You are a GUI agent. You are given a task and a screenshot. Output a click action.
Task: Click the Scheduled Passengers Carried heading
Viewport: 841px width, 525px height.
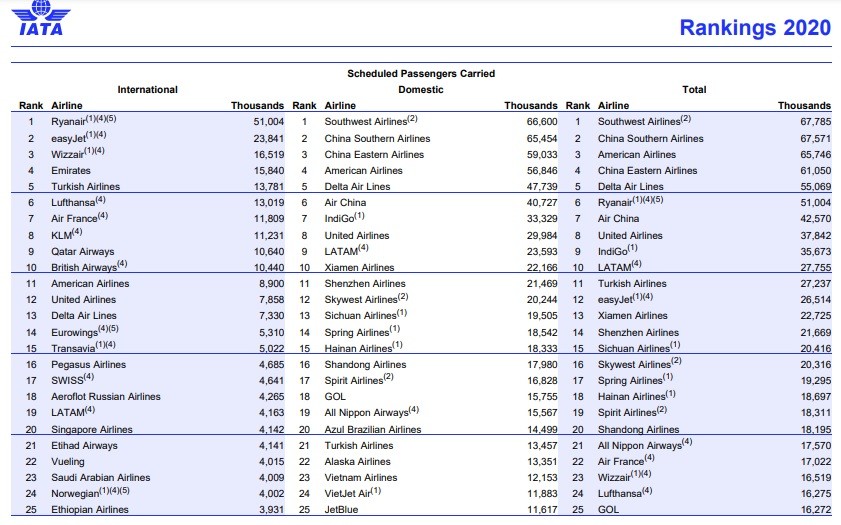click(420, 73)
